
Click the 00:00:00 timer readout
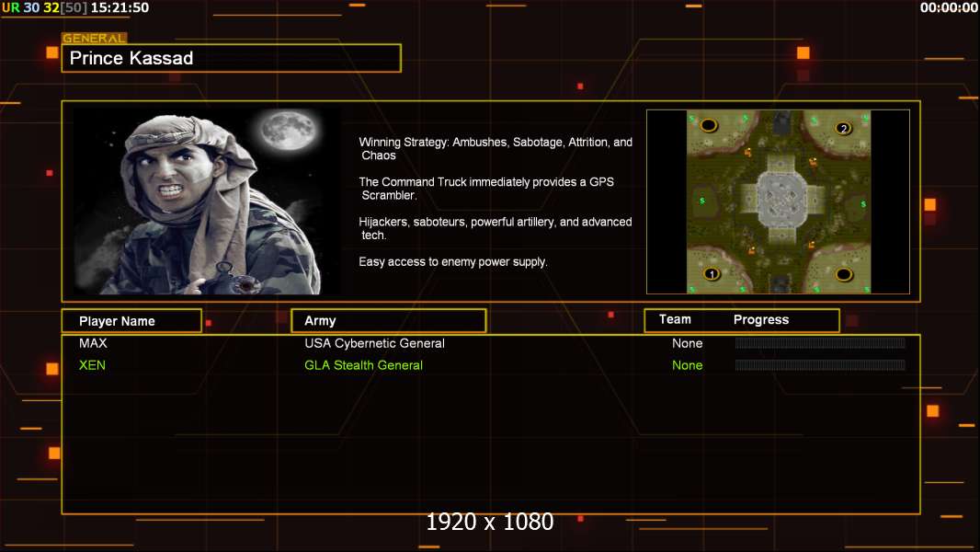click(949, 8)
